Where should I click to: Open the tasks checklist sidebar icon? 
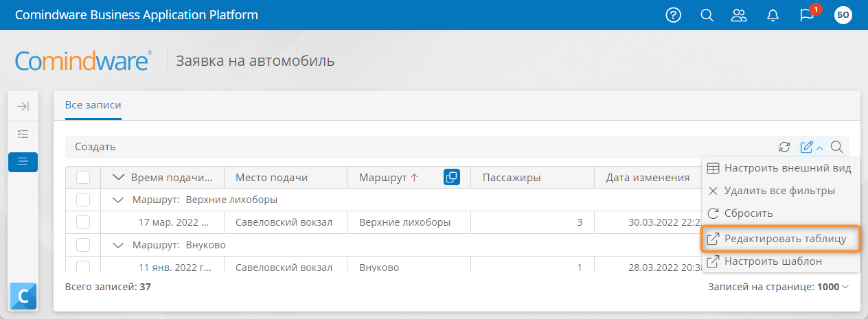[x=23, y=134]
